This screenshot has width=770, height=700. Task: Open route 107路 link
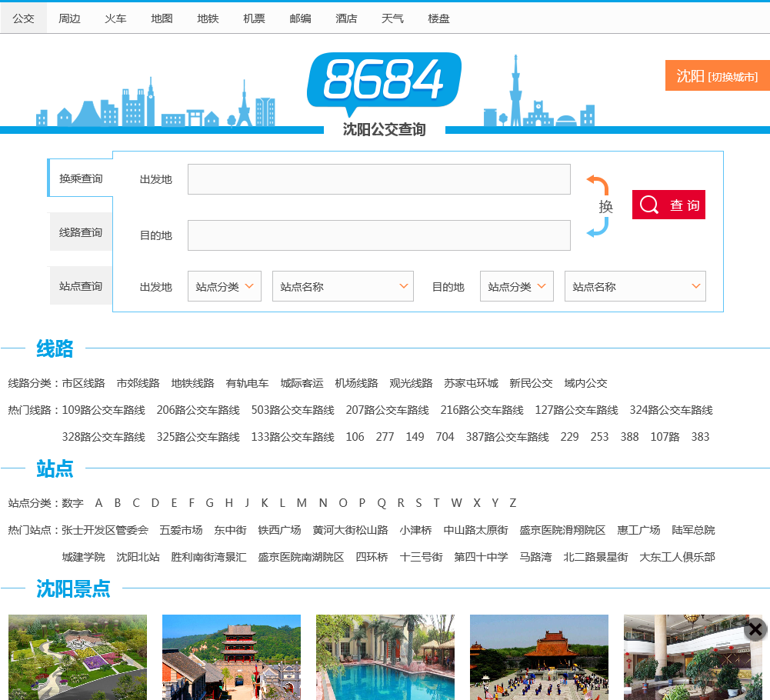click(x=665, y=437)
